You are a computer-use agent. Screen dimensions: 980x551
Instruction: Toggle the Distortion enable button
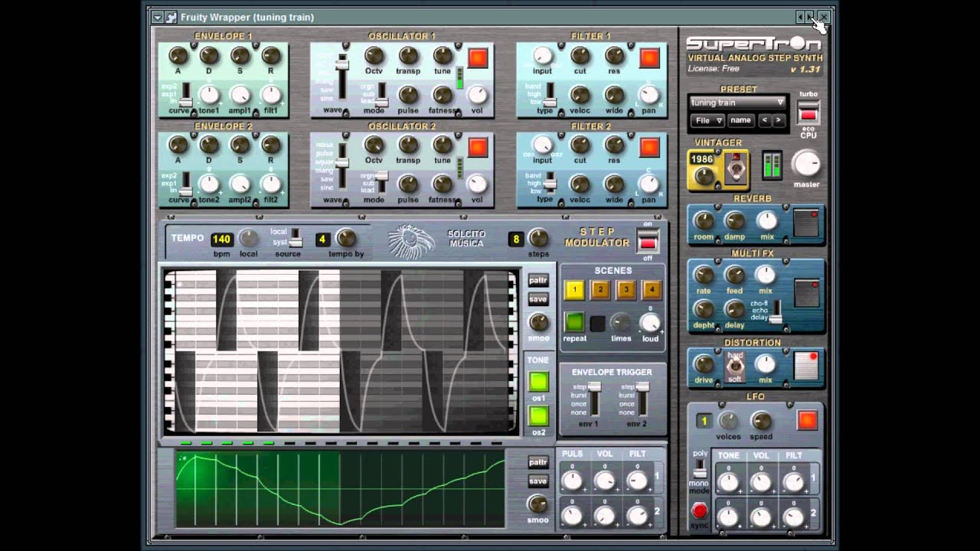click(806, 365)
